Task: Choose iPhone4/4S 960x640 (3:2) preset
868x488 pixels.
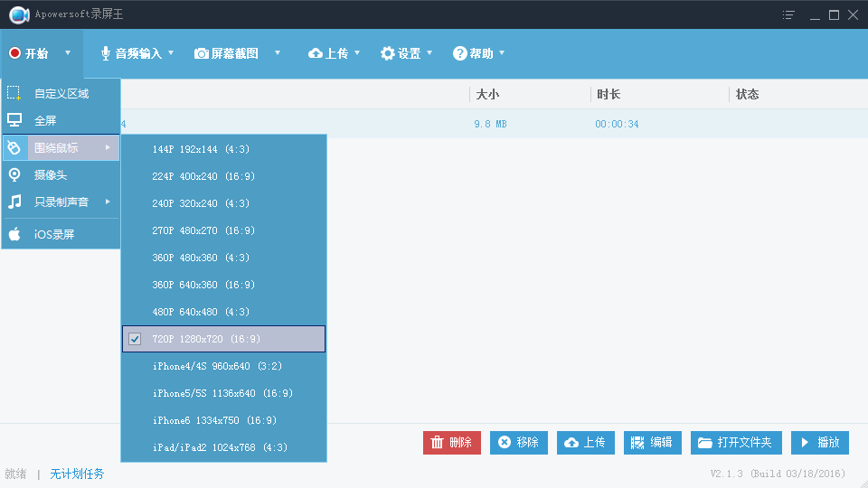Action: (x=223, y=366)
